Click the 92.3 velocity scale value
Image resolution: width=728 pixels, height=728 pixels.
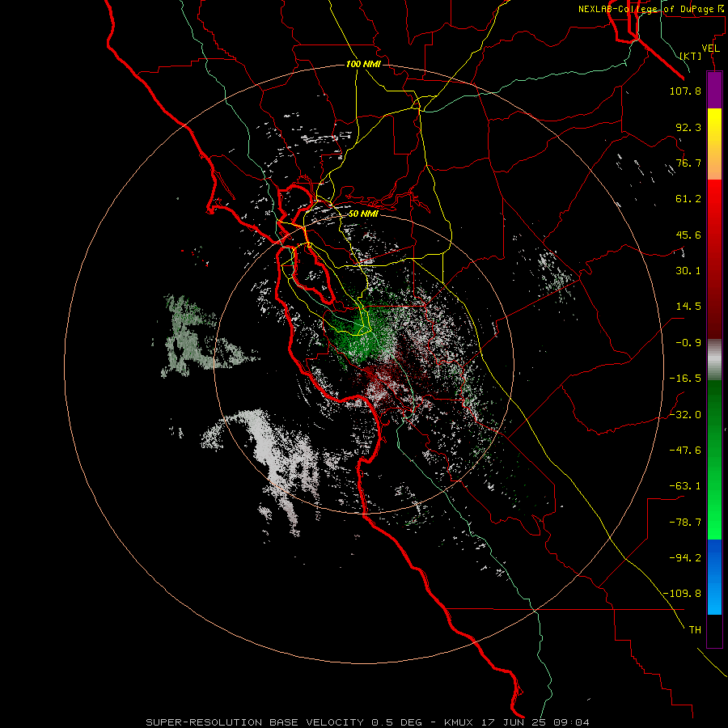688,127
